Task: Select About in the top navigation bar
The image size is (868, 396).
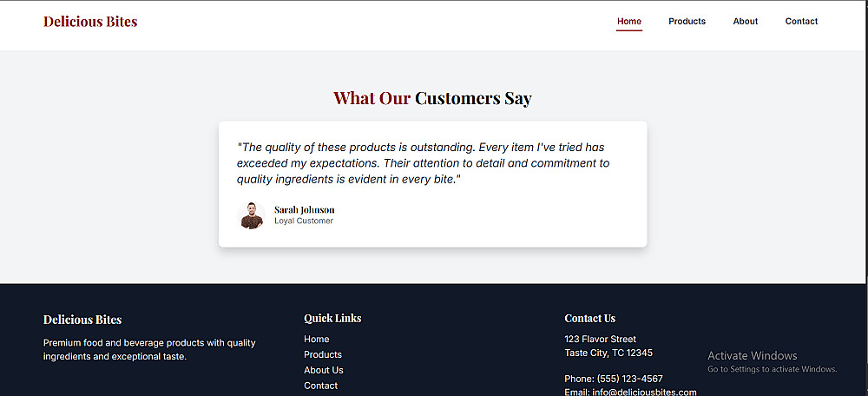Action: [745, 22]
